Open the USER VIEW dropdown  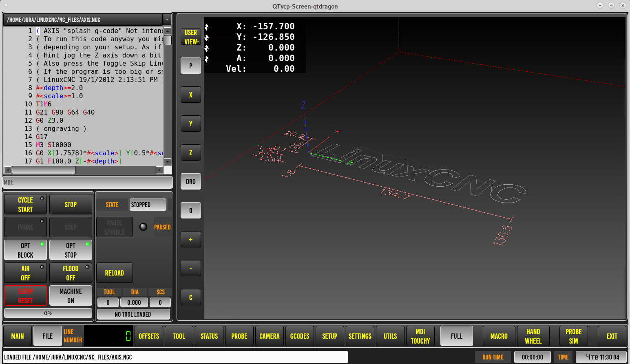click(x=191, y=37)
